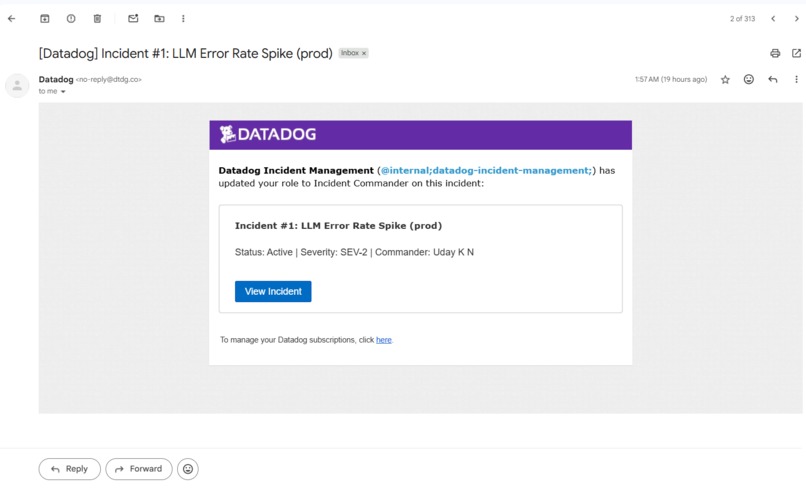
Task: Click 'Incident #1: LLM Error Rate Spike (prod)' in card
Action: pyautogui.click(x=338, y=226)
